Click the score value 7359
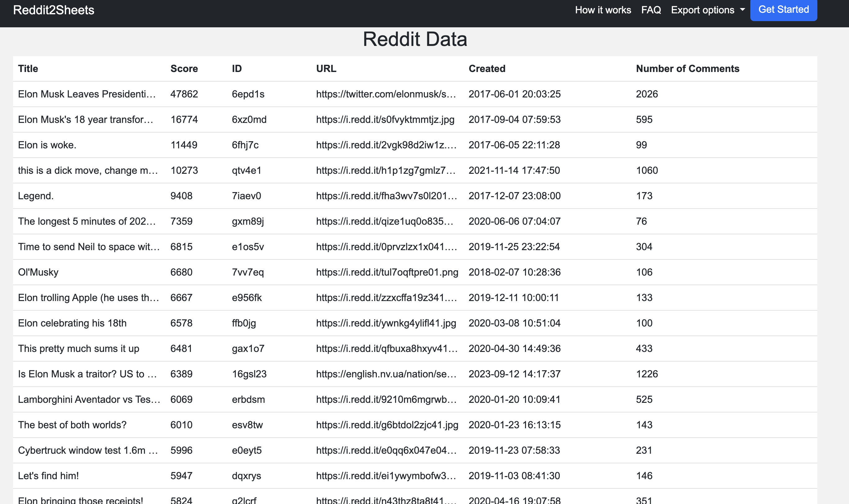 (181, 222)
